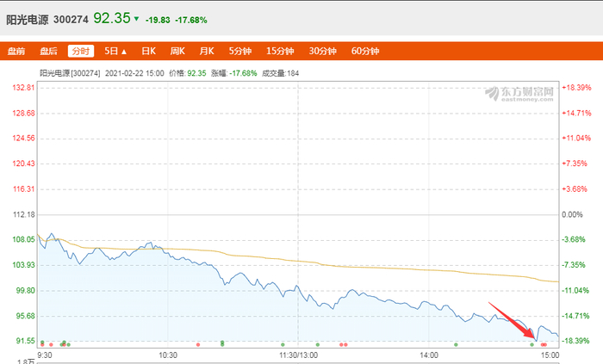Viewport: 603px width, 364px height.
Task: Click the -11.04% right axis label
Action: (x=575, y=291)
